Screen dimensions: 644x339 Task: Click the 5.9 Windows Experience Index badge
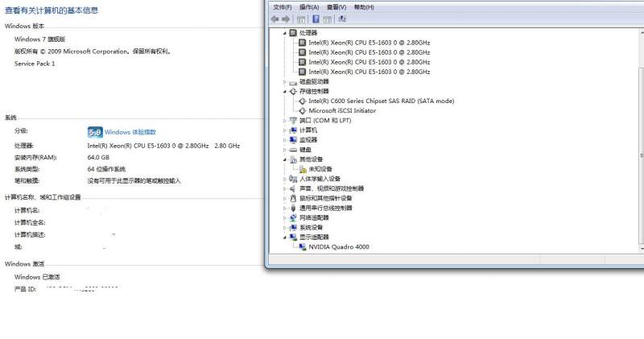(95, 132)
